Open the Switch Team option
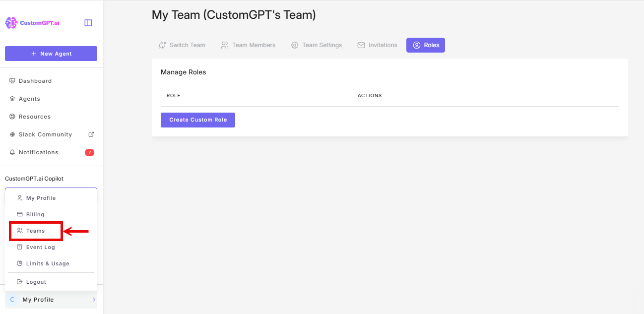644x314 pixels. tap(182, 45)
